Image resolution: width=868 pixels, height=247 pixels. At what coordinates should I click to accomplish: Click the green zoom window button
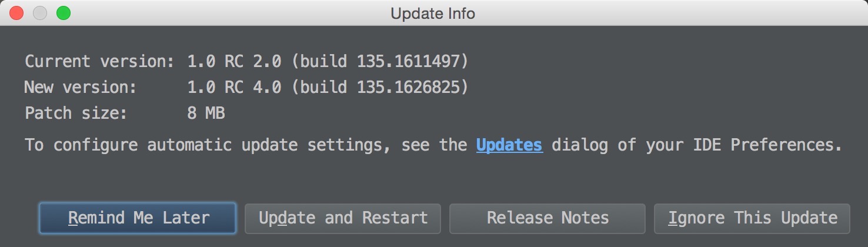click(63, 13)
